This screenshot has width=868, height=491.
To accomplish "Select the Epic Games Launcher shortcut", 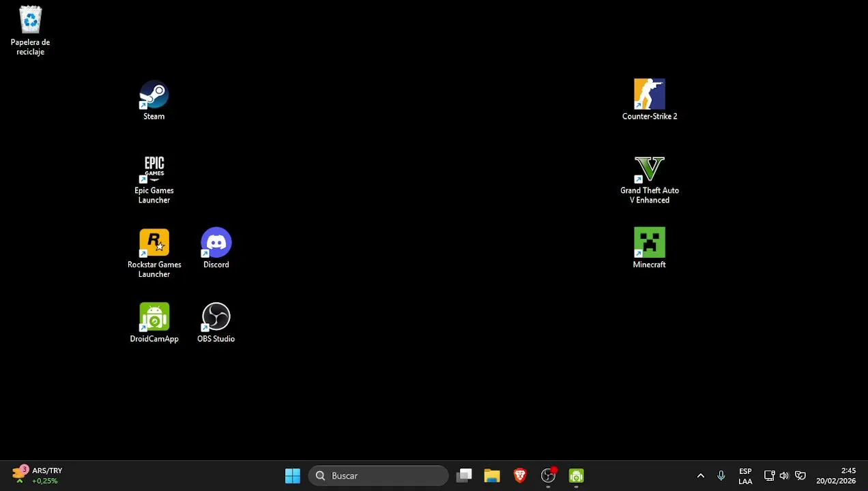I will click(154, 179).
